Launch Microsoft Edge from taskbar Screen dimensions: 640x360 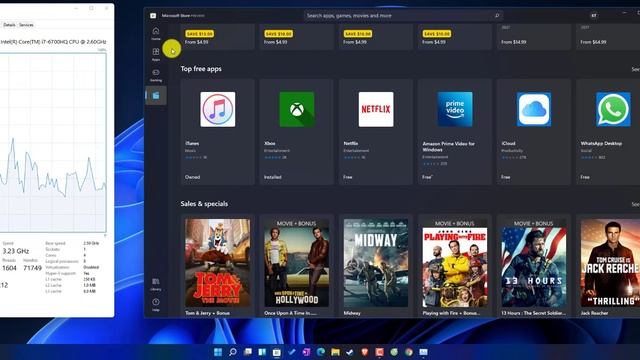click(x=321, y=352)
